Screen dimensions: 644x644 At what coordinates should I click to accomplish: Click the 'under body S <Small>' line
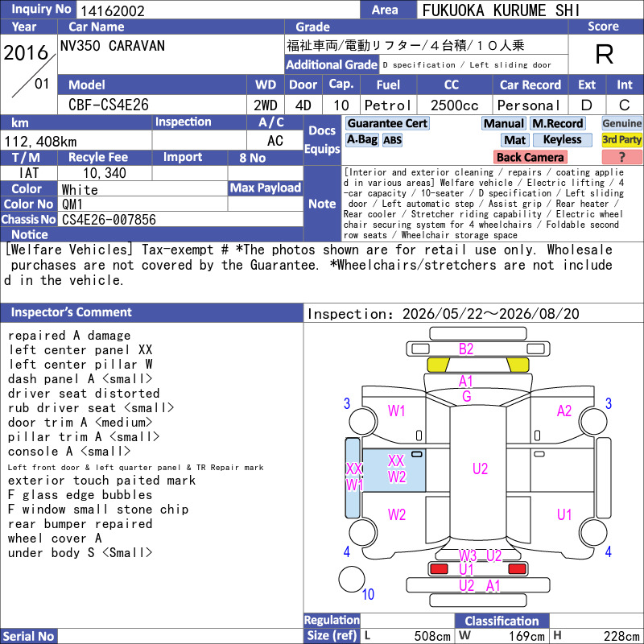[80, 553]
